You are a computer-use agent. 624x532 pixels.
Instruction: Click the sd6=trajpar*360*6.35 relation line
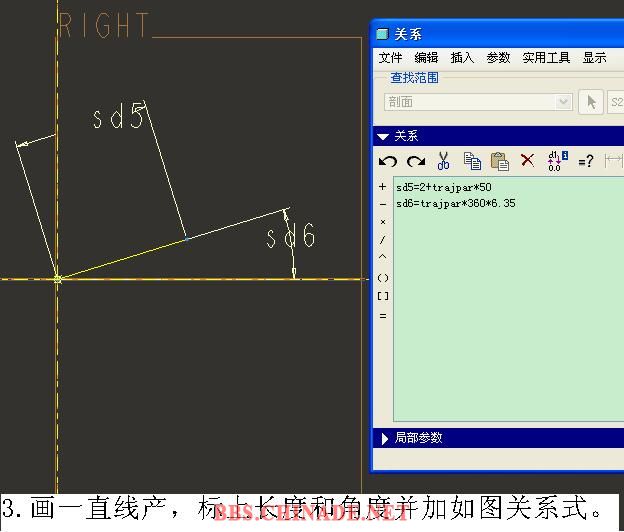click(x=456, y=204)
